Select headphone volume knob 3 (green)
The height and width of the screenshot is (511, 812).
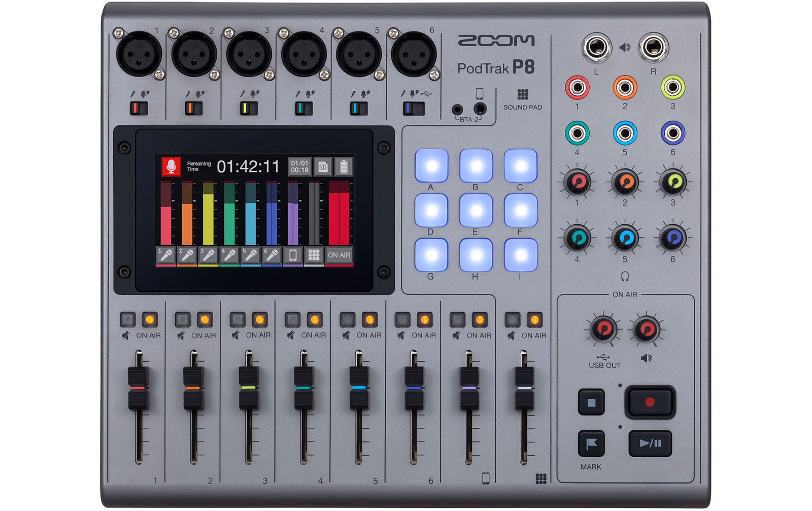(673, 182)
